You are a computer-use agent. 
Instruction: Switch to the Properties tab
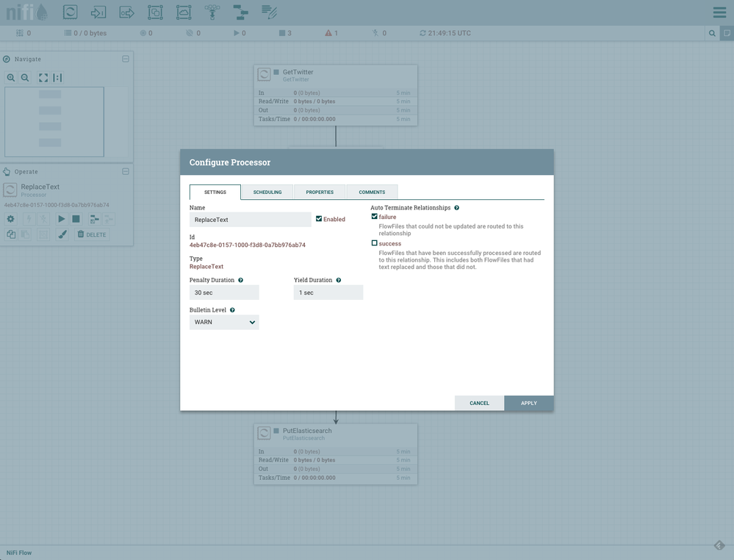(320, 192)
